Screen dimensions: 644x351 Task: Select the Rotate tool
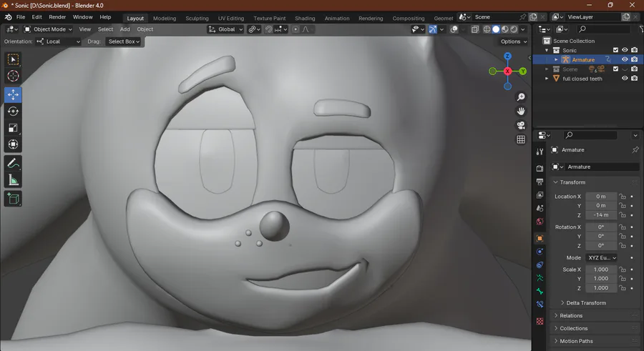(13, 112)
